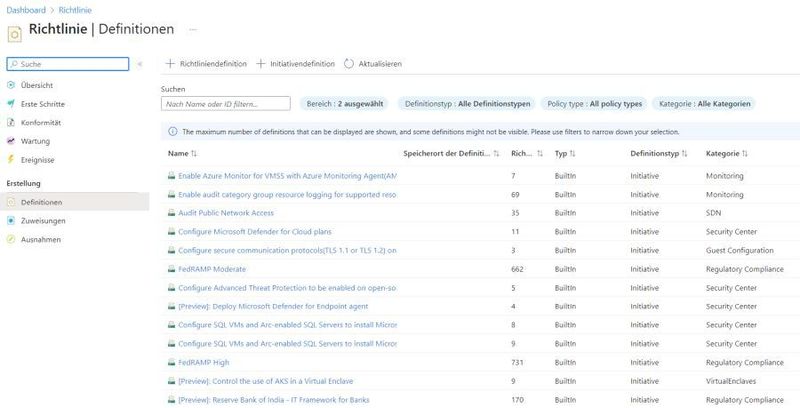Go to Erste Schritte in the sidebar
The width and height of the screenshot is (800, 408).
43,104
